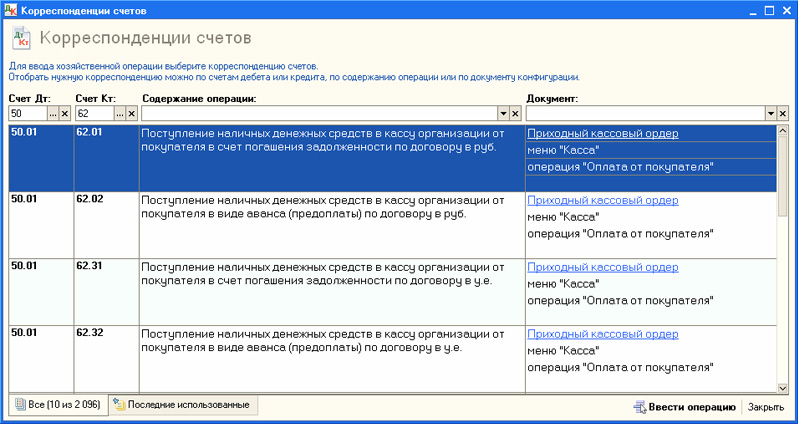Open the Последние использованные tab

(184, 405)
